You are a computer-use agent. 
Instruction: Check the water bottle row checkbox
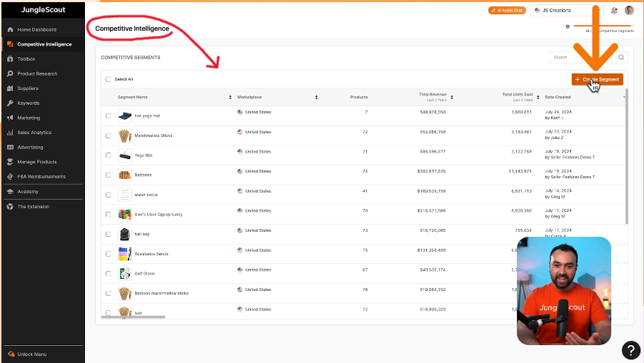109,195
